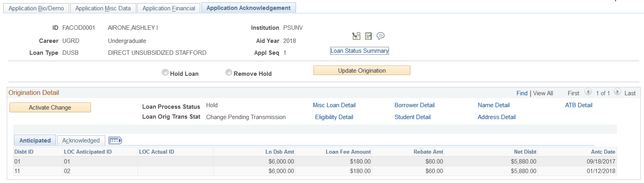
Task: Show the Acknowledged grid tab
Action: coord(81,141)
